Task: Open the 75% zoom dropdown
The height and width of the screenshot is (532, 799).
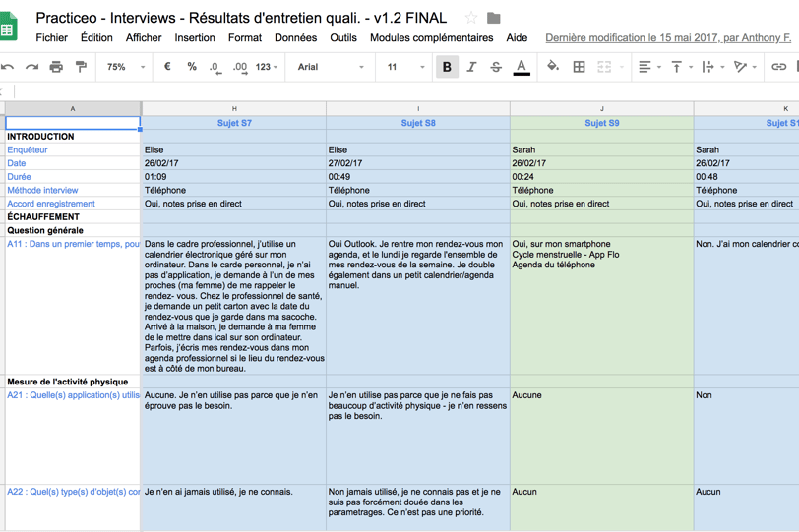Action: (125, 67)
